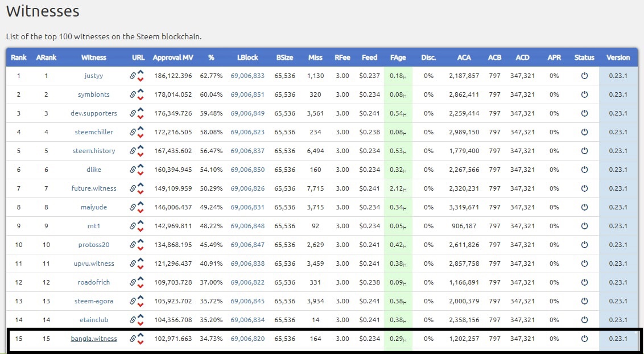Open the steem-agora profile link
Screen dimensions: 644x354
[x=94, y=301]
